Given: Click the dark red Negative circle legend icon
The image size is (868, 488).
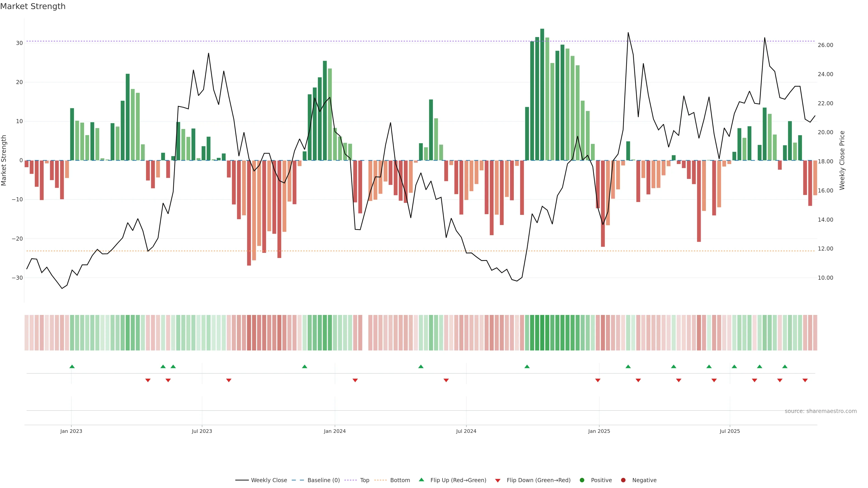Looking at the screenshot, I should pos(623,480).
